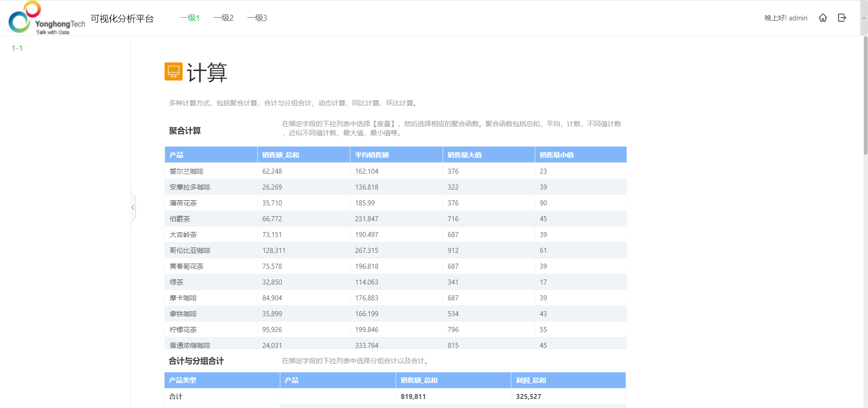Click the orange monitor icon beside 计算
868x408 pixels.
click(173, 71)
